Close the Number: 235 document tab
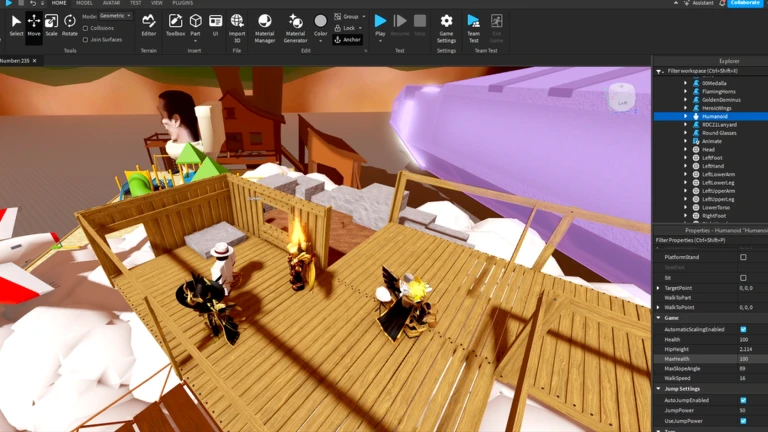768x432 pixels. [x=34, y=61]
